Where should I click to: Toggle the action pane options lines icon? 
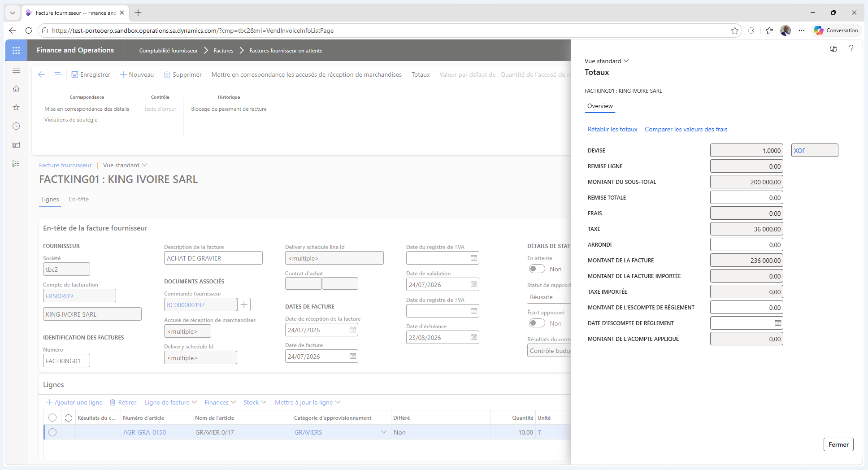[58, 74]
